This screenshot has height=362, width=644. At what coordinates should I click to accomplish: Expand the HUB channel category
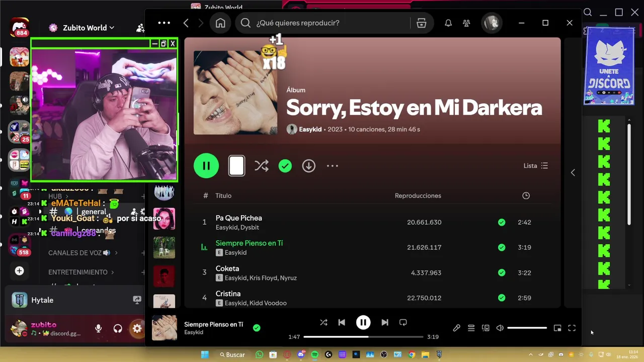click(58, 196)
